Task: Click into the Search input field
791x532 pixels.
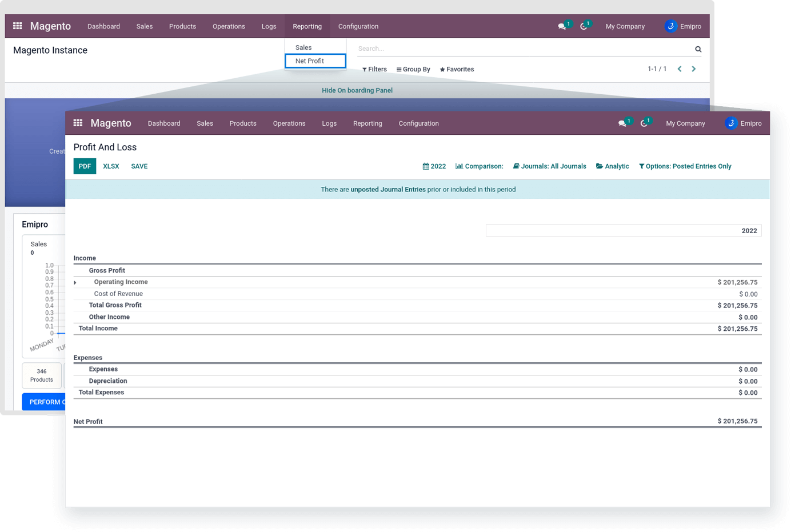Action: (x=520, y=49)
